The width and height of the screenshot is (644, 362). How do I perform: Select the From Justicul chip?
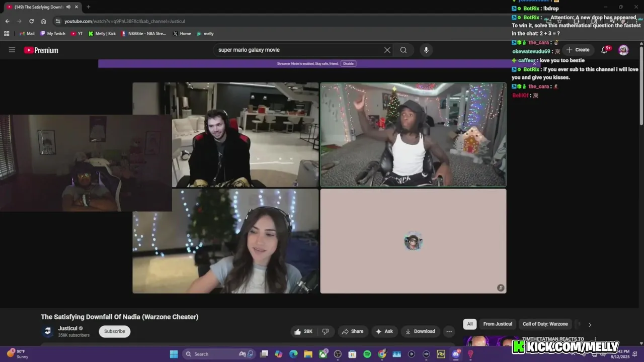(498, 324)
